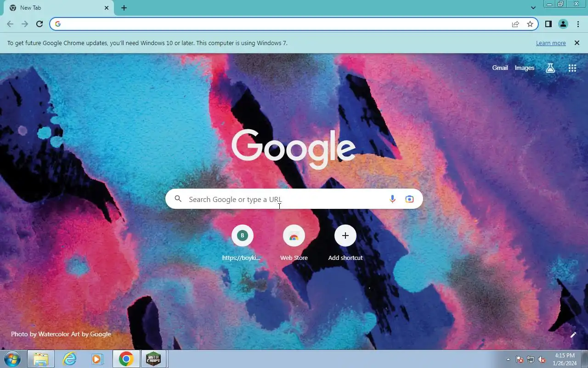Open Photo by Watercolor Art by Google link
Image resolution: width=588 pixels, height=368 pixels.
click(61, 334)
